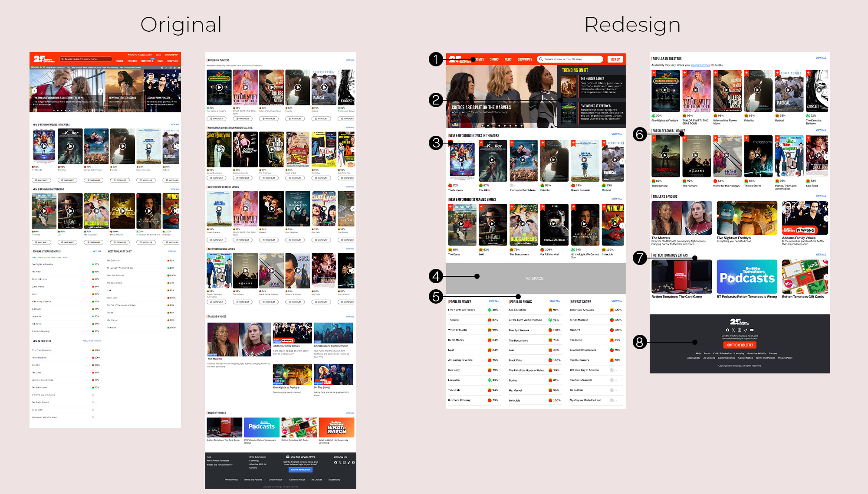Open RT Podcasts thumbnail in Extras
The width and height of the screenshot is (868, 494).
(x=747, y=277)
